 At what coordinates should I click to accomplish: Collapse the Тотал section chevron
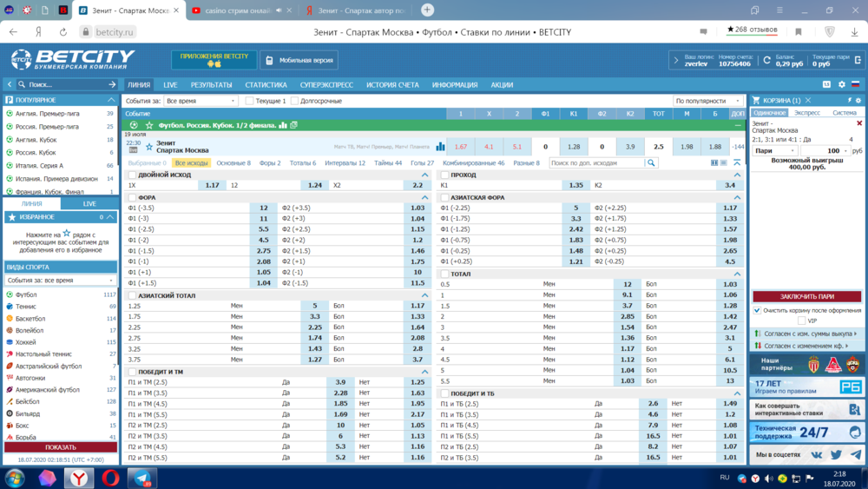737,274
